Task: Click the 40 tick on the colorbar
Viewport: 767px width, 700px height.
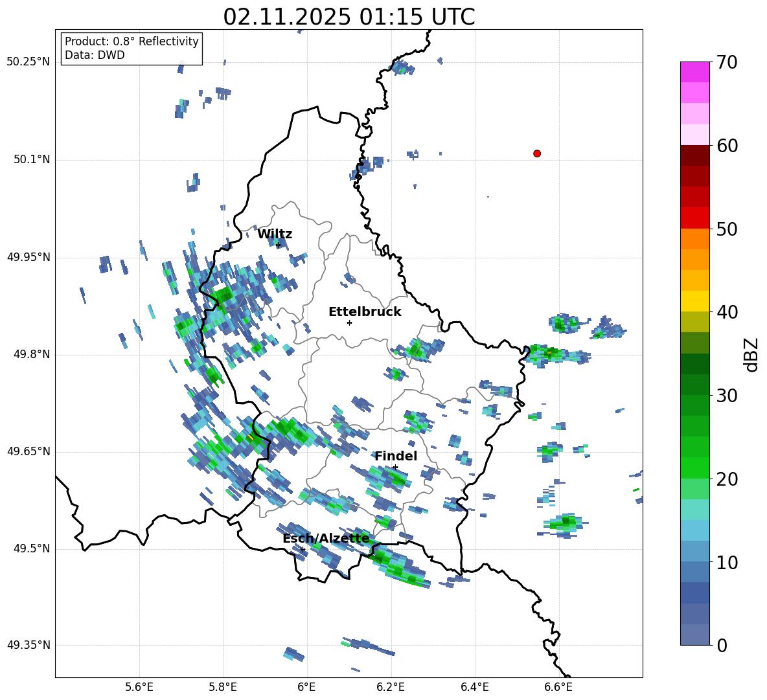Action: pyautogui.click(x=727, y=312)
